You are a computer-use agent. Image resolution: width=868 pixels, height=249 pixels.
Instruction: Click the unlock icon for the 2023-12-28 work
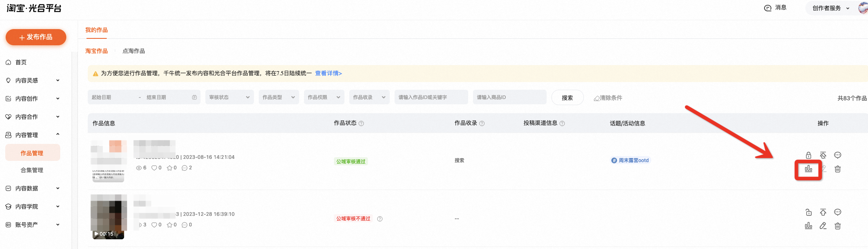click(x=808, y=212)
